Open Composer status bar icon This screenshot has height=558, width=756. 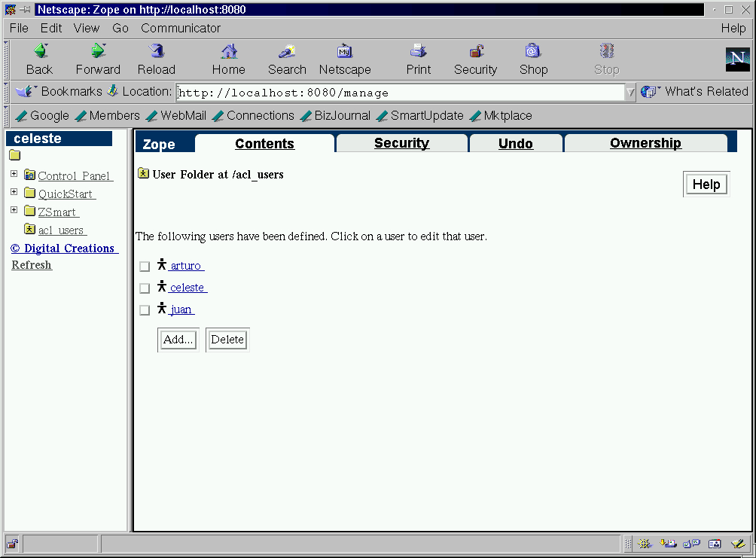pos(738,544)
